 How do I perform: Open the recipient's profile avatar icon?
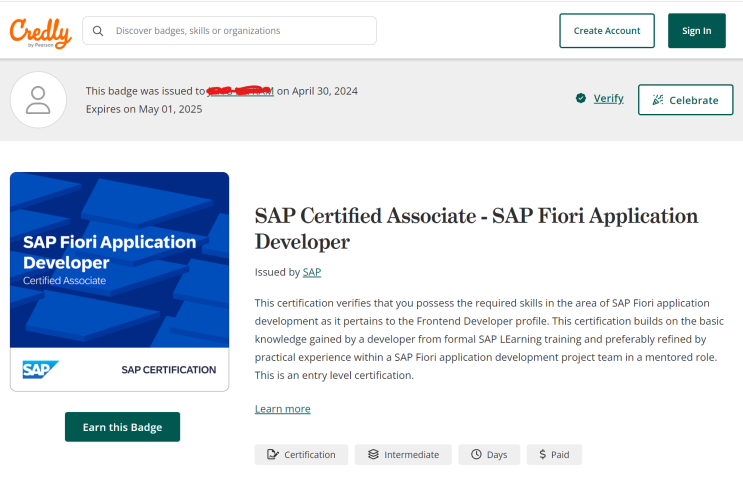point(38,100)
